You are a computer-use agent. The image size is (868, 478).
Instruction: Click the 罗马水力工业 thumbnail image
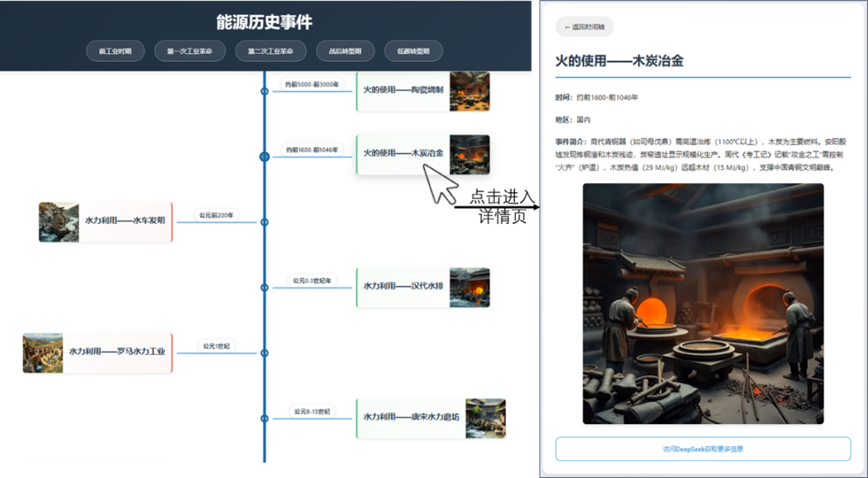point(42,353)
